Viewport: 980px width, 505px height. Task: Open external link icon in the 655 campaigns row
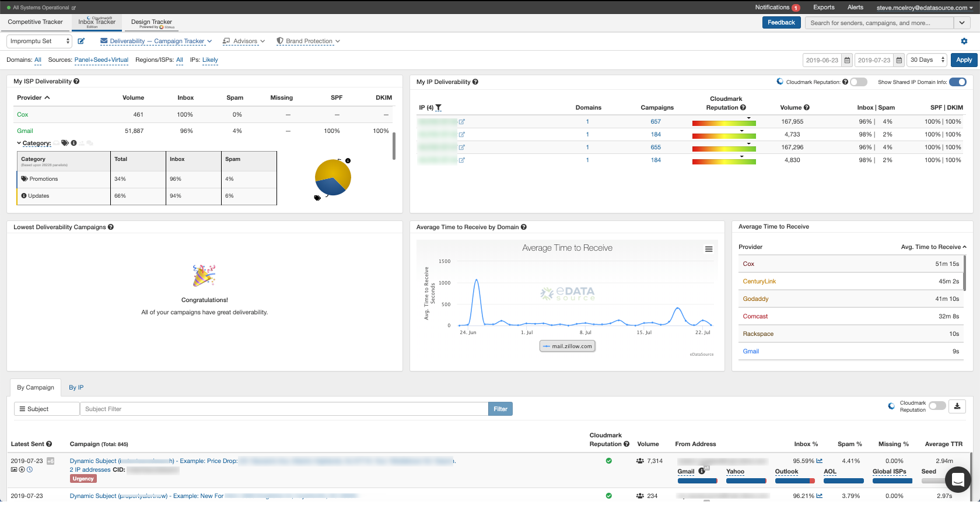pyautogui.click(x=461, y=148)
